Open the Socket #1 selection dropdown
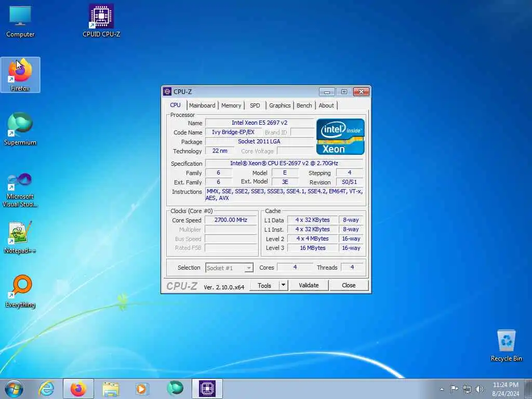 tap(229, 268)
